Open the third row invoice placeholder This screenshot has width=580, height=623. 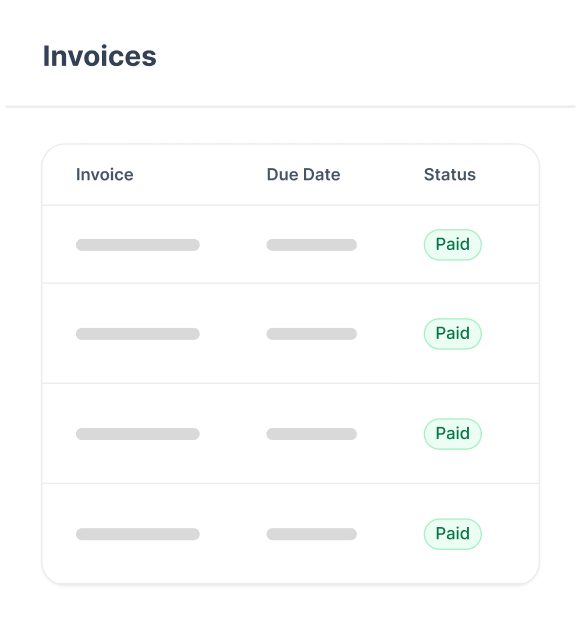(137, 434)
